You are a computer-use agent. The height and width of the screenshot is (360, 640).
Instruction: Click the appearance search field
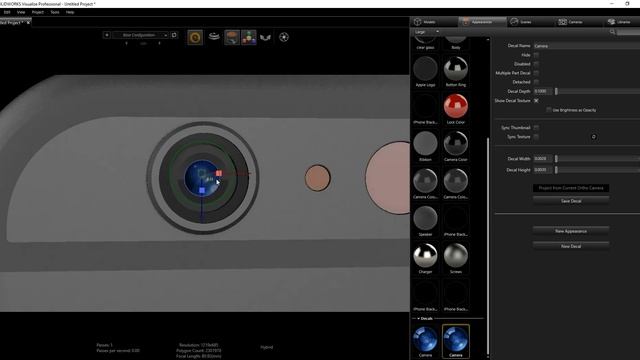(628, 32)
